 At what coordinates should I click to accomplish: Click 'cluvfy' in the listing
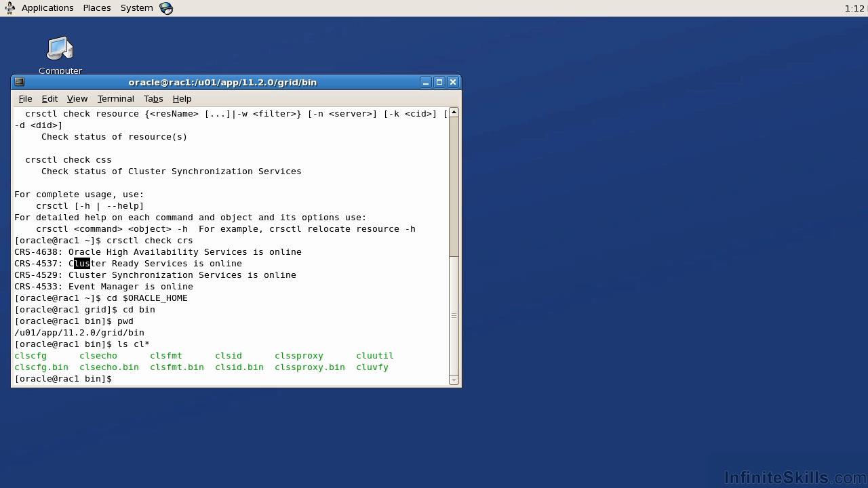[x=372, y=367]
